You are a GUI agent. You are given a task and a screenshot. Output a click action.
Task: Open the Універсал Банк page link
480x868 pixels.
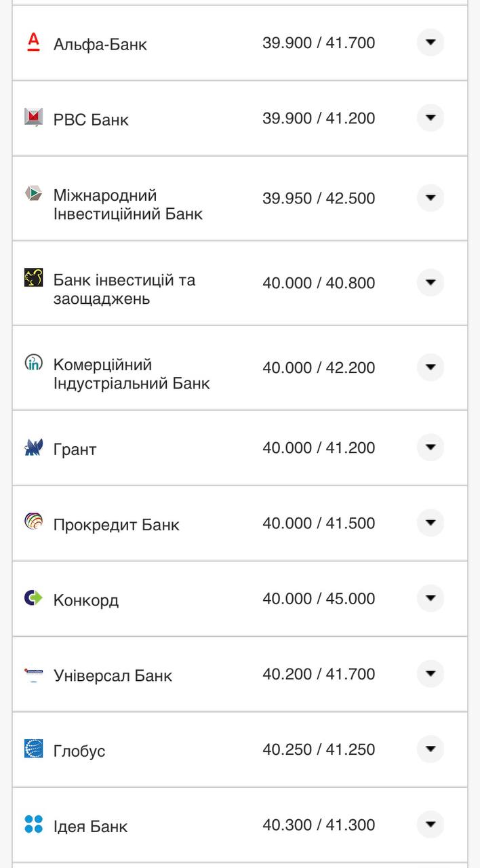point(113,674)
